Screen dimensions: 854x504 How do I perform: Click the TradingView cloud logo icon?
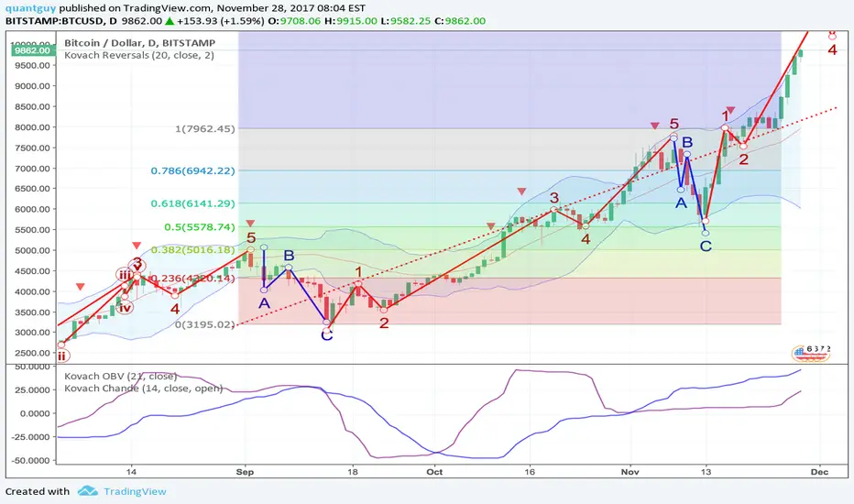click(x=87, y=491)
